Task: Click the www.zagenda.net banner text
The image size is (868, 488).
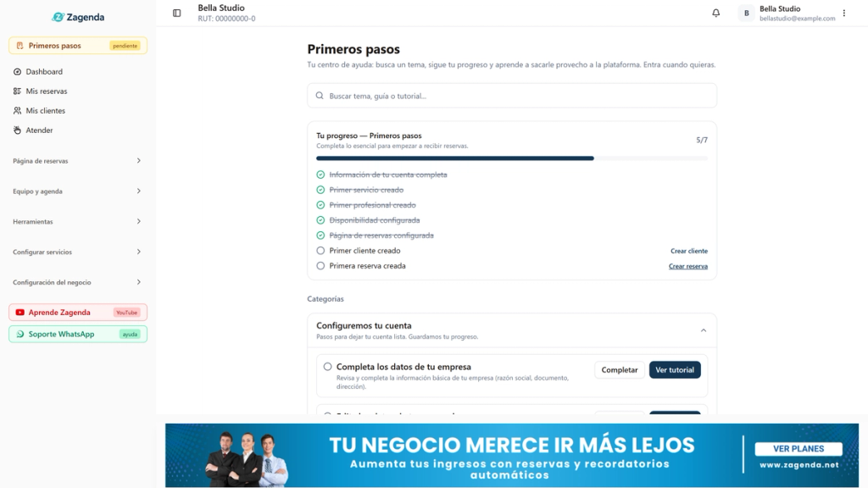Action: [798, 465]
